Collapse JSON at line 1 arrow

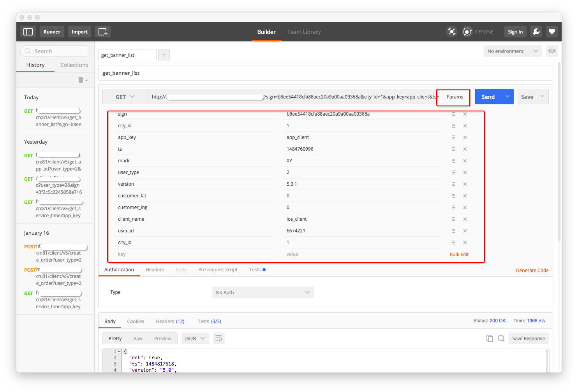point(119,352)
